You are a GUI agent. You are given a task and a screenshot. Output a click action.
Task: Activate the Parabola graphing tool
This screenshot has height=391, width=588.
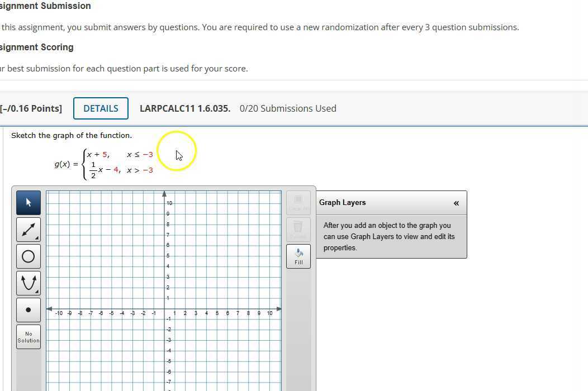[x=28, y=283]
